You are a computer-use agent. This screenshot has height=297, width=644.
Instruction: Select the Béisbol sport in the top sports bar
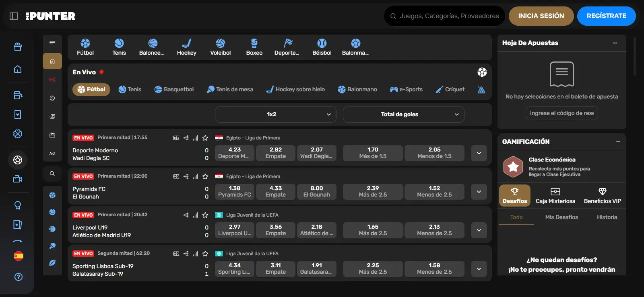pos(322,47)
